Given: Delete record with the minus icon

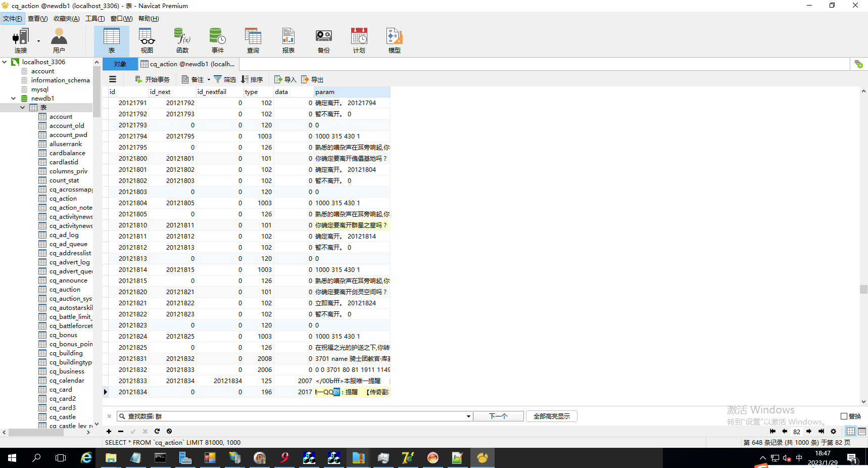Looking at the screenshot, I should point(121,431).
